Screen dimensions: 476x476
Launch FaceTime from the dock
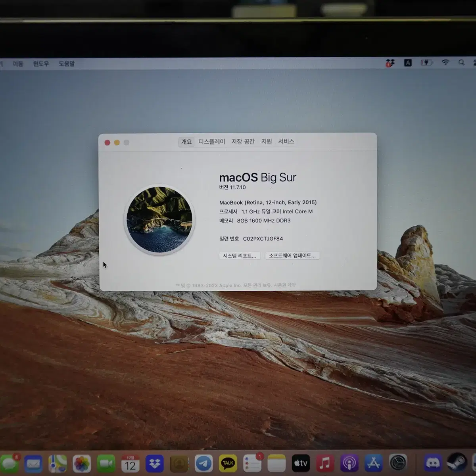[x=106, y=463]
